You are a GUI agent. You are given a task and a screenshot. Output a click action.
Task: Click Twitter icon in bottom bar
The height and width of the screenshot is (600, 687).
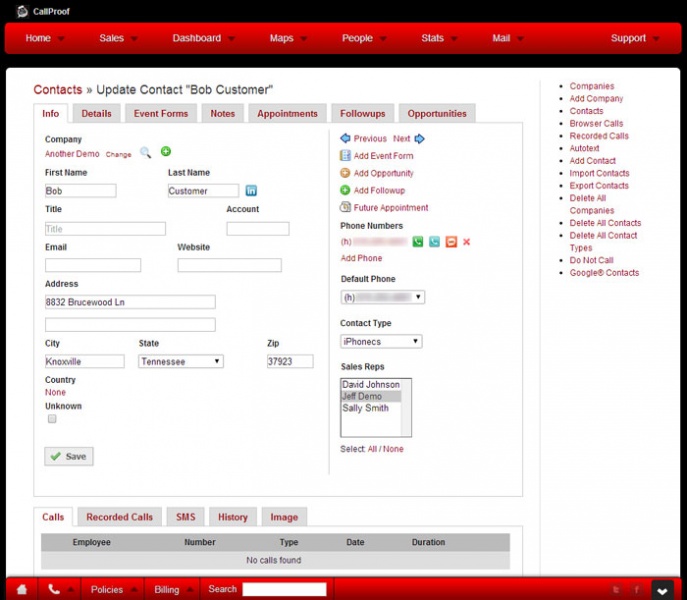point(616,589)
